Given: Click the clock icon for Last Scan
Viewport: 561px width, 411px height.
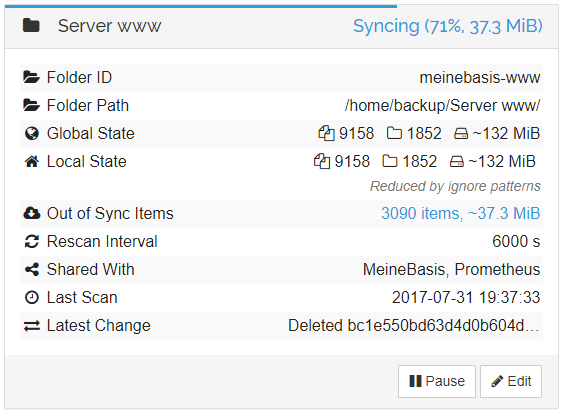Looking at the screenshot, I should pos(31,297).
